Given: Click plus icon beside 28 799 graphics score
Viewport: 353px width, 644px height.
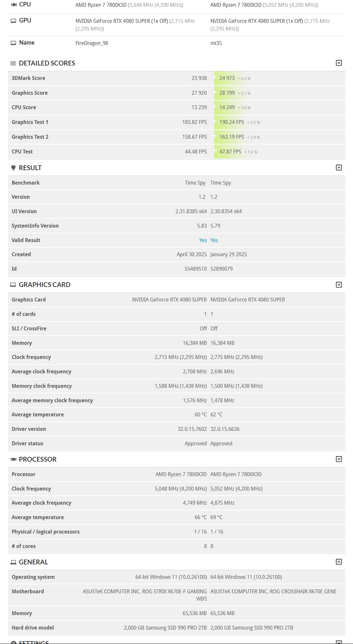Looking at the screenshot, I should [214, 92].
